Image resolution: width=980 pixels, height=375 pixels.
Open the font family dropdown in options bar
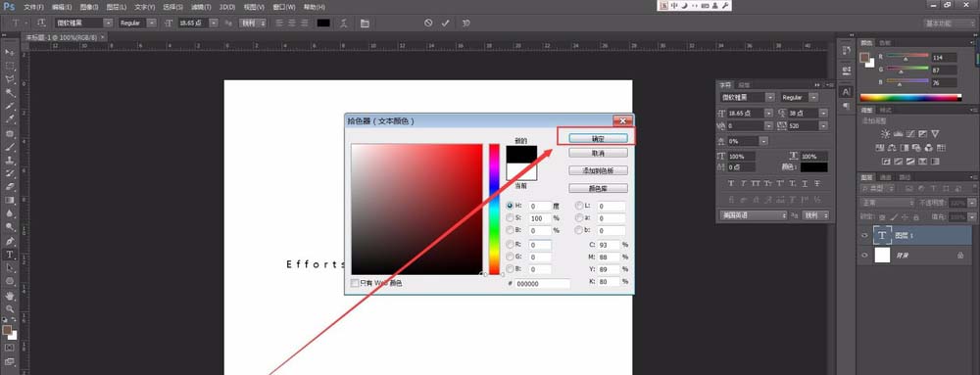coord(108,23)
